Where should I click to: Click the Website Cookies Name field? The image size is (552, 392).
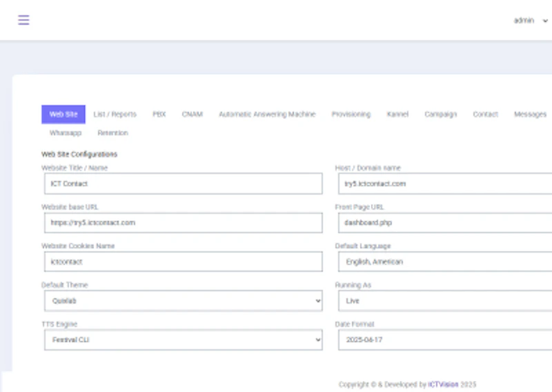184,262
